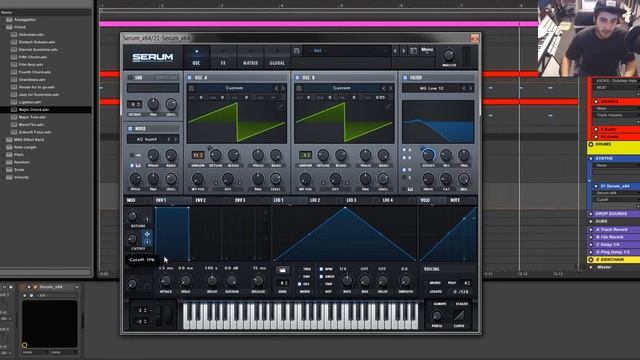Select the next OSC A wavetable arrow
The width and height of the screenshot is (640, 360).
(x=283, y=88)
